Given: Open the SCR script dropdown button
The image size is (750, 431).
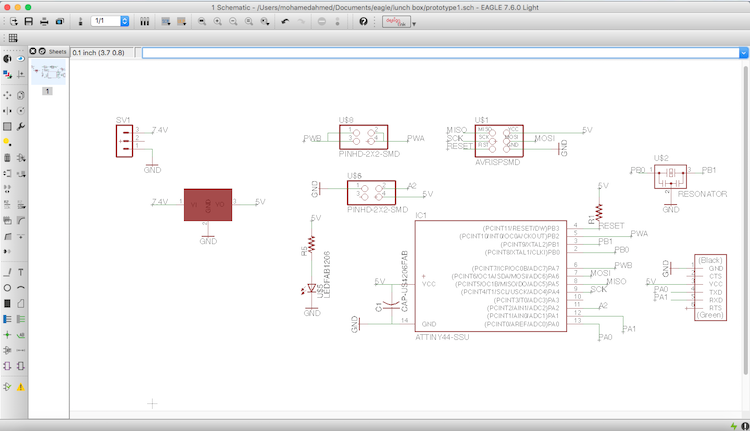Looking at the screenshot, I should (166, 22).
